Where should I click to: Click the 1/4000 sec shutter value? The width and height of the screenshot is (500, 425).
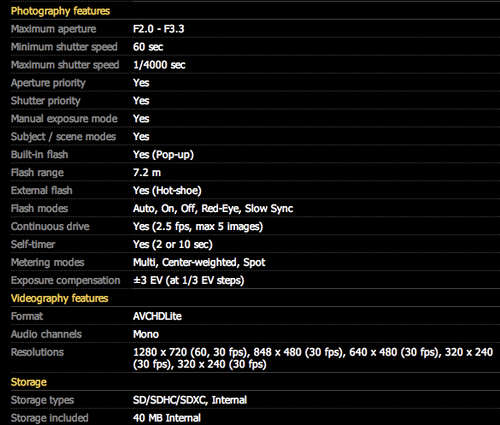click(x=159, y=65)
